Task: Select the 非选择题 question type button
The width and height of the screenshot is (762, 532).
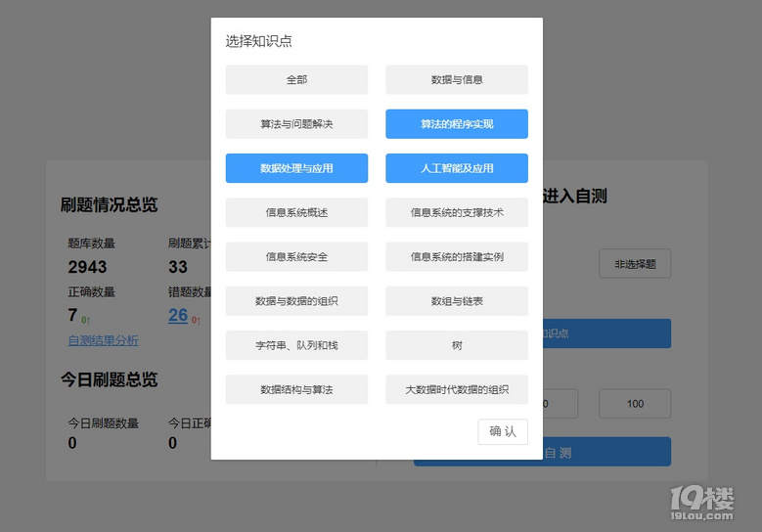Action: coord(635,264)
